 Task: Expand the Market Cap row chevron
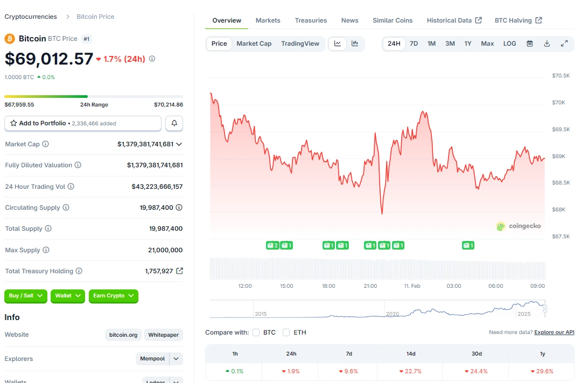pyautogui.click(x=180, y=144)
